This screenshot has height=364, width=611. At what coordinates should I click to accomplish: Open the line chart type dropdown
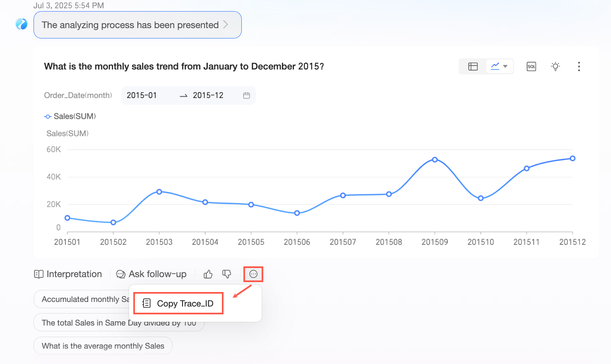[499, 66]
